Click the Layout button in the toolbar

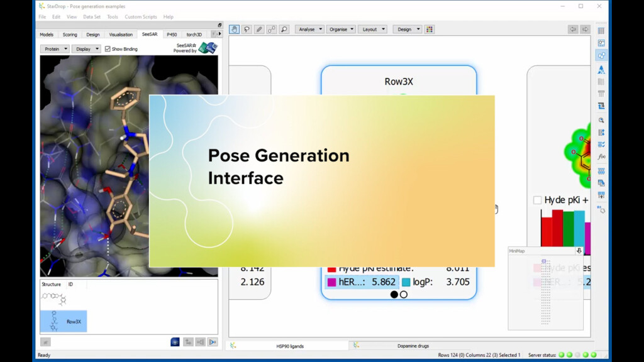coord(373,29)
